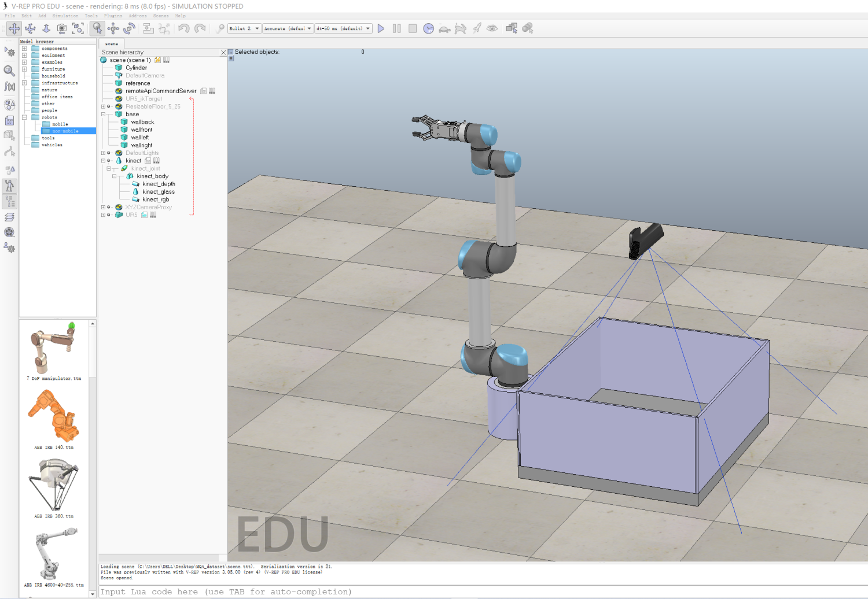Toggle visualization with the eye icon
The width and height of the screenshot is (868, 599).
tap(492, 28)
